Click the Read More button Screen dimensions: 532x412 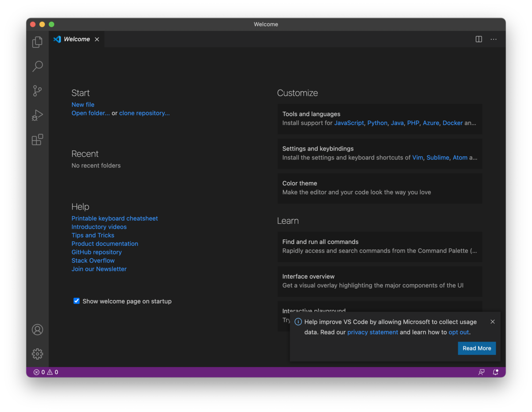point(477,348)
